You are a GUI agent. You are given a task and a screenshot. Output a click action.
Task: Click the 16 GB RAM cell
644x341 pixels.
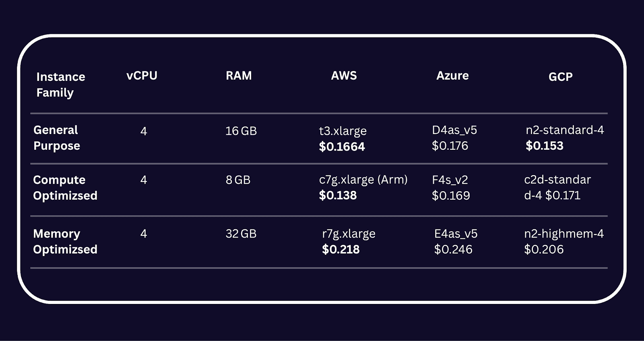coord(241,131)
